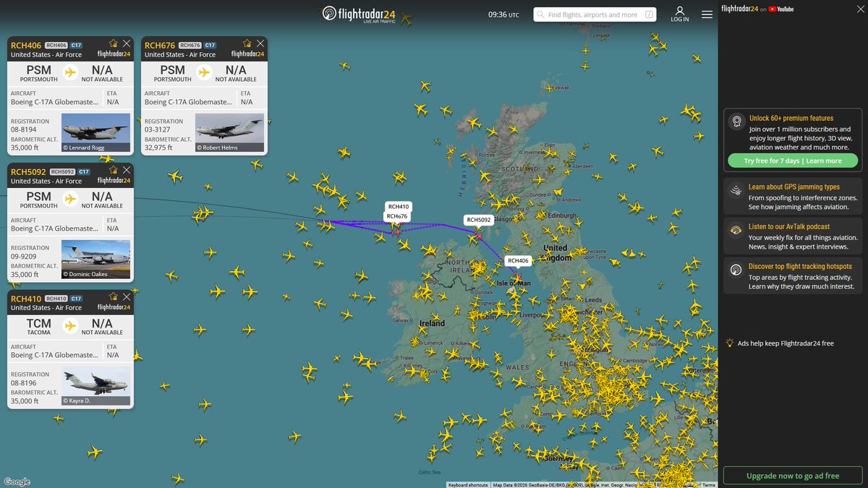The image size is (868, 488).
Task: Open Unlock 60+ premium features promo
Action: [791, 118]
